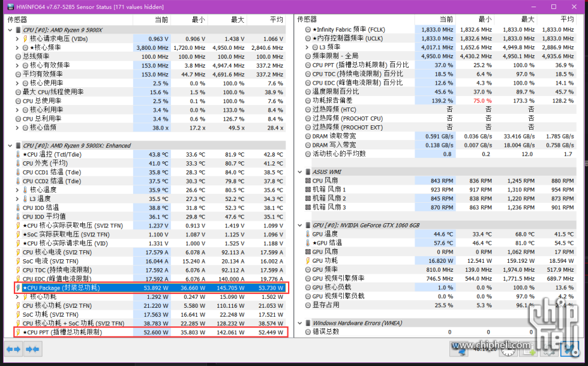Click lightning icon beside SoC 功耗 (SVI2 TFN)
The image size is (588, 366).
coord(18,314)
